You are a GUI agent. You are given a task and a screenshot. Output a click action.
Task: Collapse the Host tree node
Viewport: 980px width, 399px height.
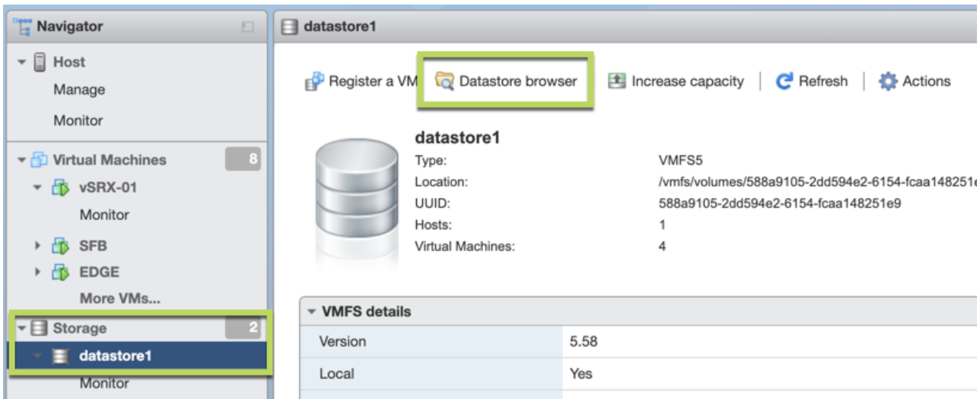[21, 62]
